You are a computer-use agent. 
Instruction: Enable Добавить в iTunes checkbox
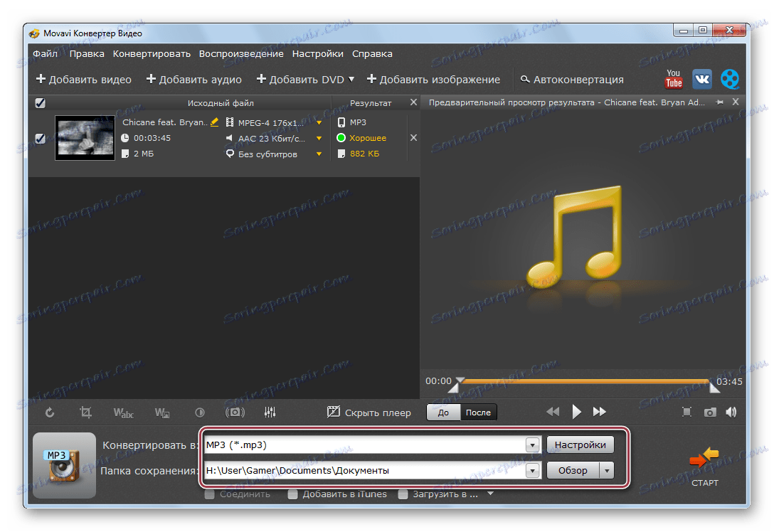coord(292,494)
